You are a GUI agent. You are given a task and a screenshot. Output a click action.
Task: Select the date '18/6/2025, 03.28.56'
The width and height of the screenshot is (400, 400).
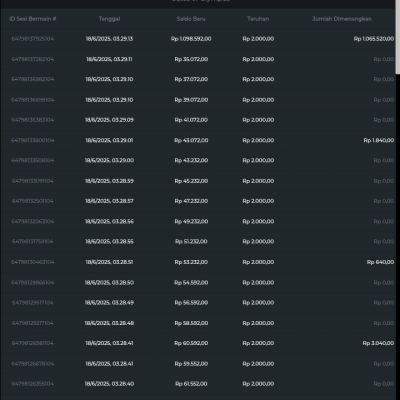(x=109, y=221)
